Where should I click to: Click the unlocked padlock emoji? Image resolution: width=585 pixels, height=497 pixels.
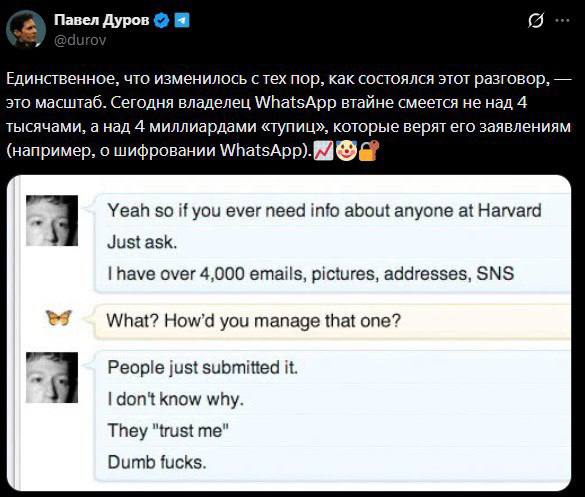tap(369, 151)
